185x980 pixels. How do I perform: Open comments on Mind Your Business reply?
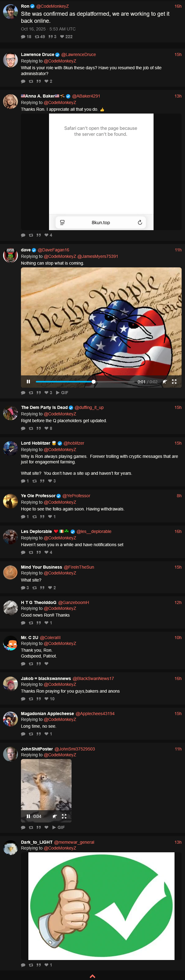pyautogui.click(x=23, y=588)
